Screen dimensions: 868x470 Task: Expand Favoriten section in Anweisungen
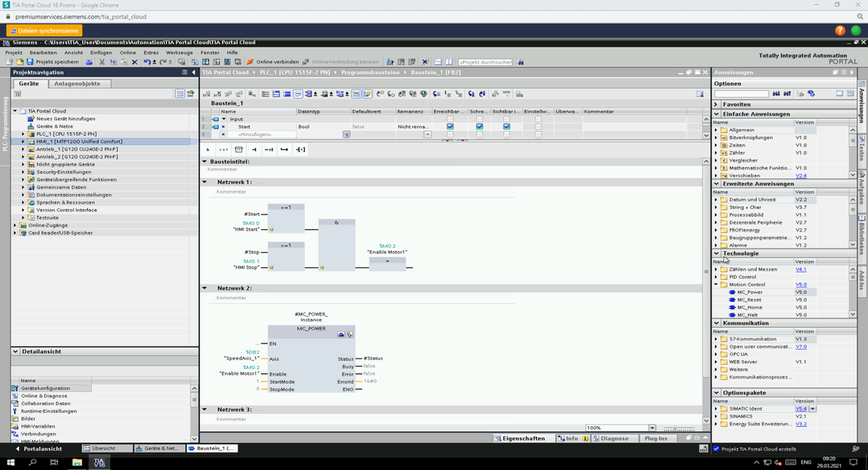click(716, 104)
